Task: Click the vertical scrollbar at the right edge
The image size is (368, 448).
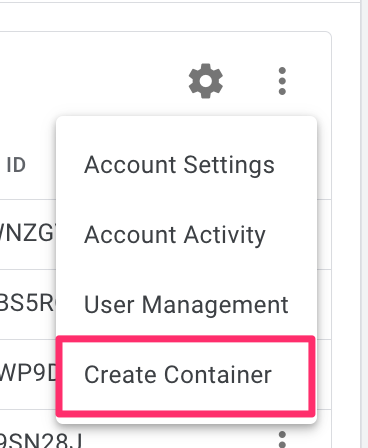Action: [x=365, y=224]
